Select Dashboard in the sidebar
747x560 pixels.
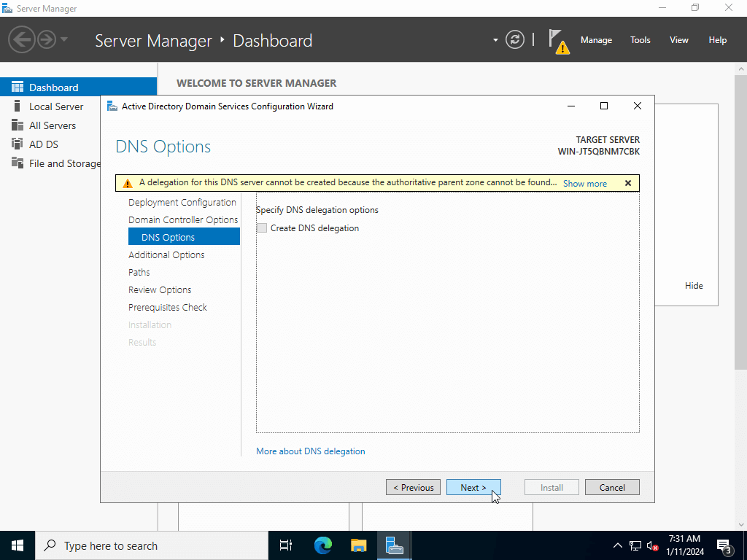coord(78,87)
